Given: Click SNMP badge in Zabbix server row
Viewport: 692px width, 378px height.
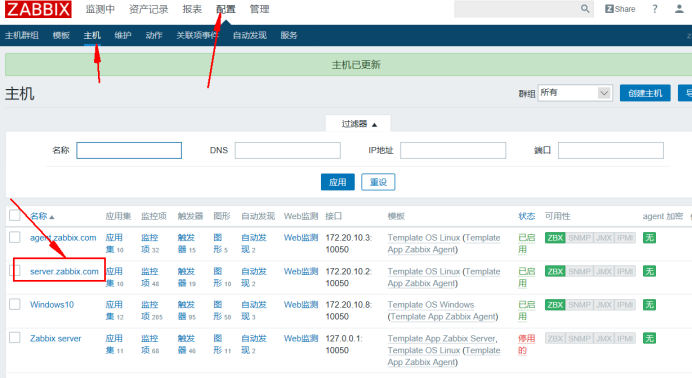Looking at the screenshot, I should pos(579,338).
